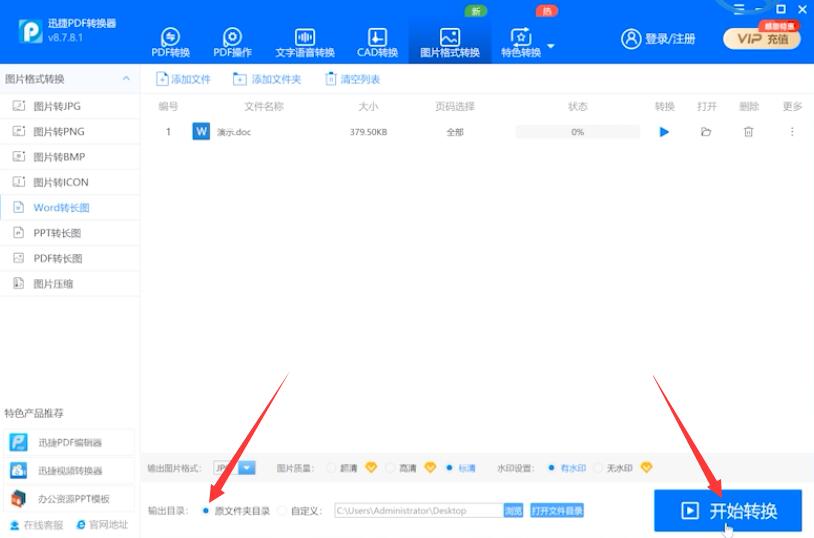Click the 打开文件目录 button
The height and width of the screenshot is (538, 814).
(x=557, y=510)
